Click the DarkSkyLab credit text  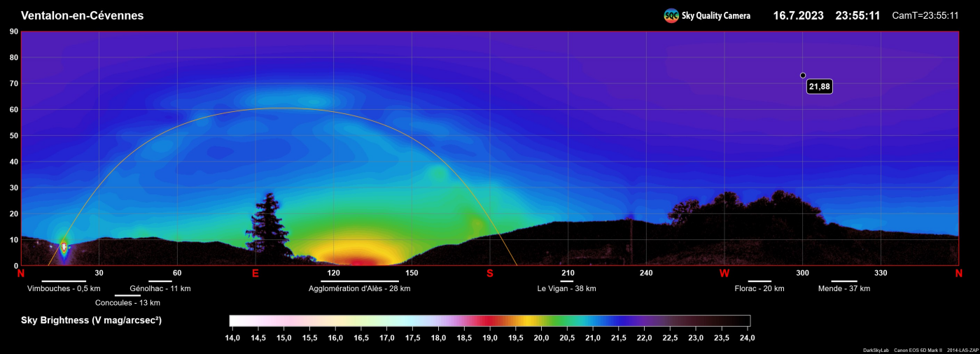(876, 350)
